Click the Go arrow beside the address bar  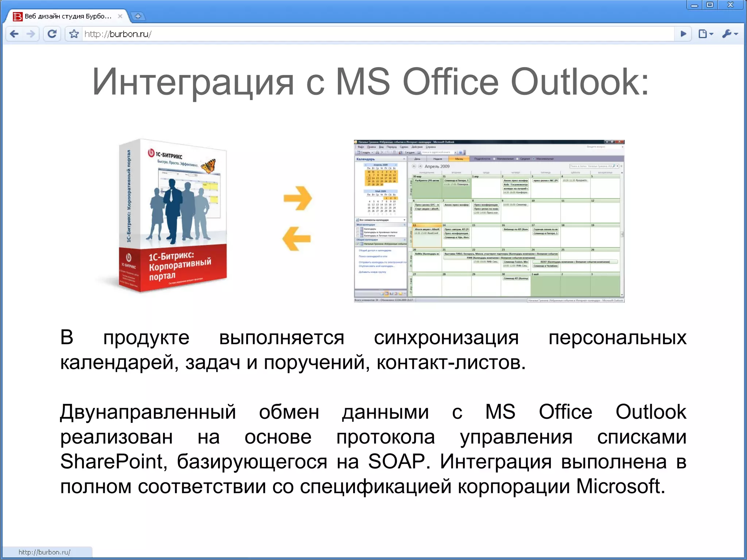click(x=684, y=34)
